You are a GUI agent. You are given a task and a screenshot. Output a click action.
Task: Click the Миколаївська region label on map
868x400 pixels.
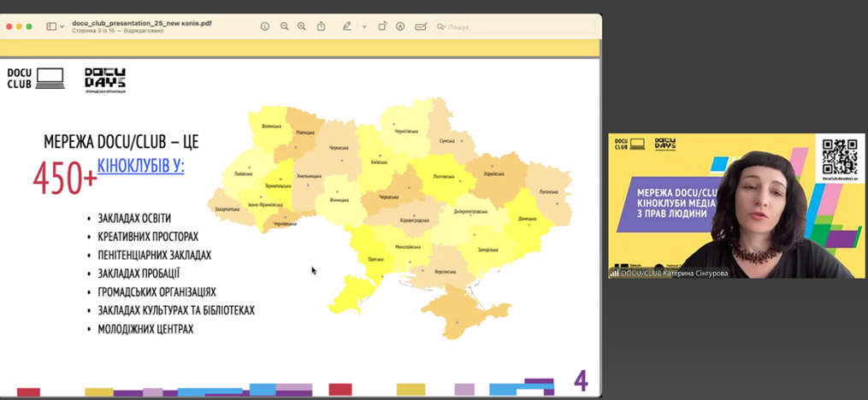pos(408,247)
